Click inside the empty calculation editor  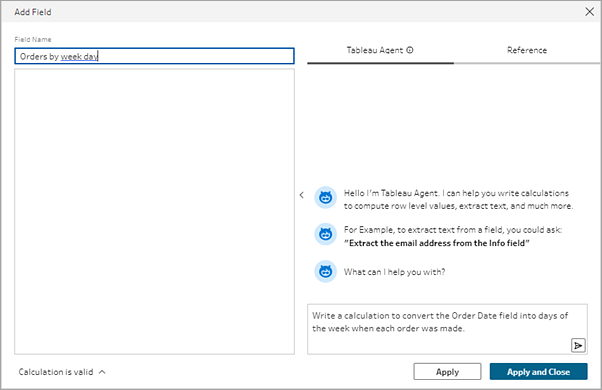click(x=154, y=212)
